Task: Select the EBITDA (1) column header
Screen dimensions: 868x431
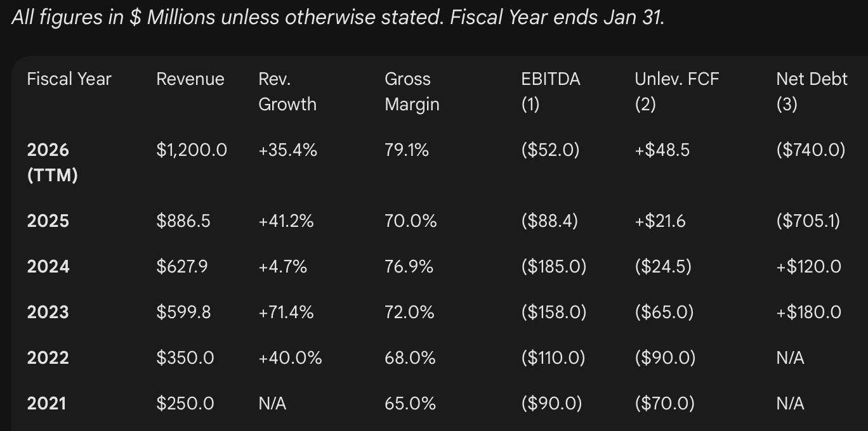Action: pyautogui.click(x=550, y=91)
